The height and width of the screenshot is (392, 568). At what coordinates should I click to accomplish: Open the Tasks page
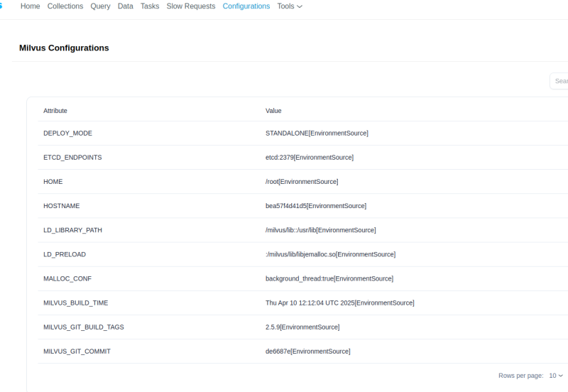tap(150, 6)
